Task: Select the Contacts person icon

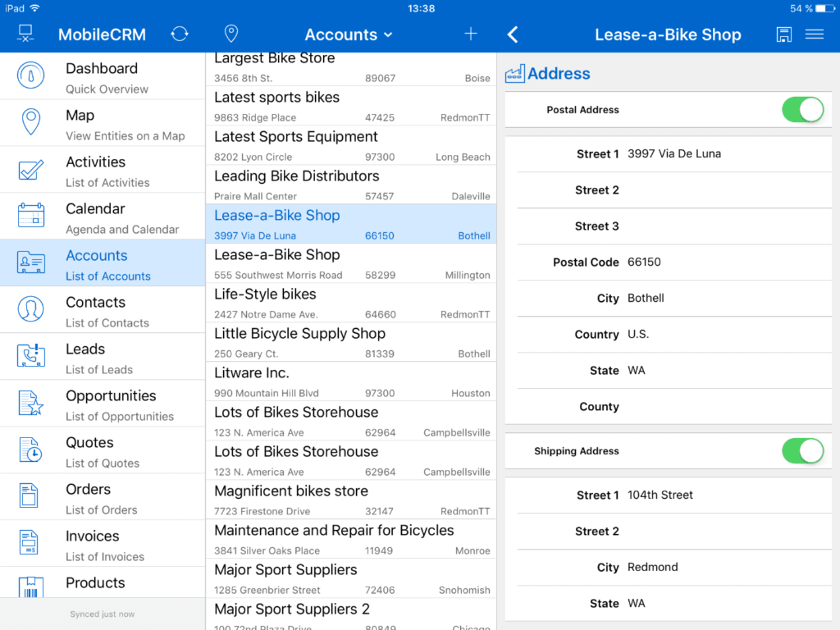Action: (x=30, y=309)
